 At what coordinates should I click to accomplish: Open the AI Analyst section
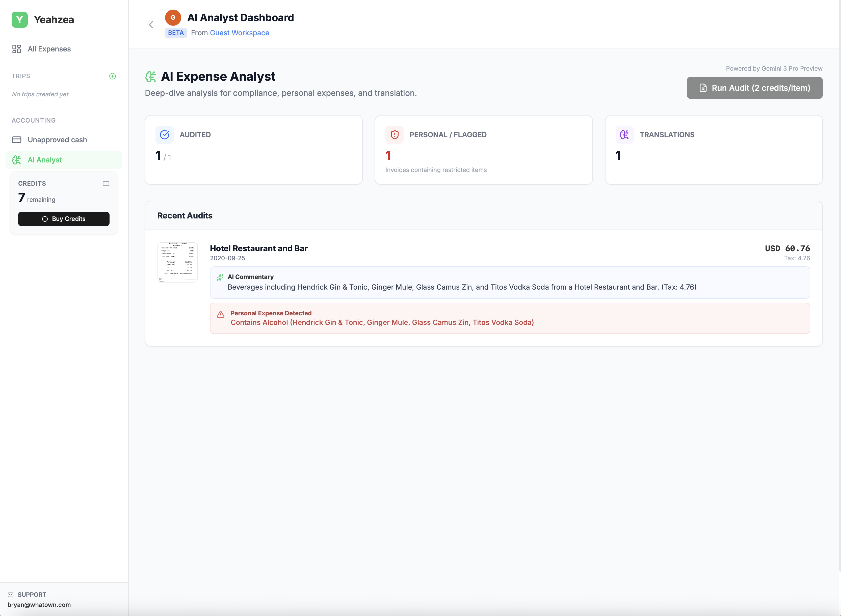[x=45, y=160]
